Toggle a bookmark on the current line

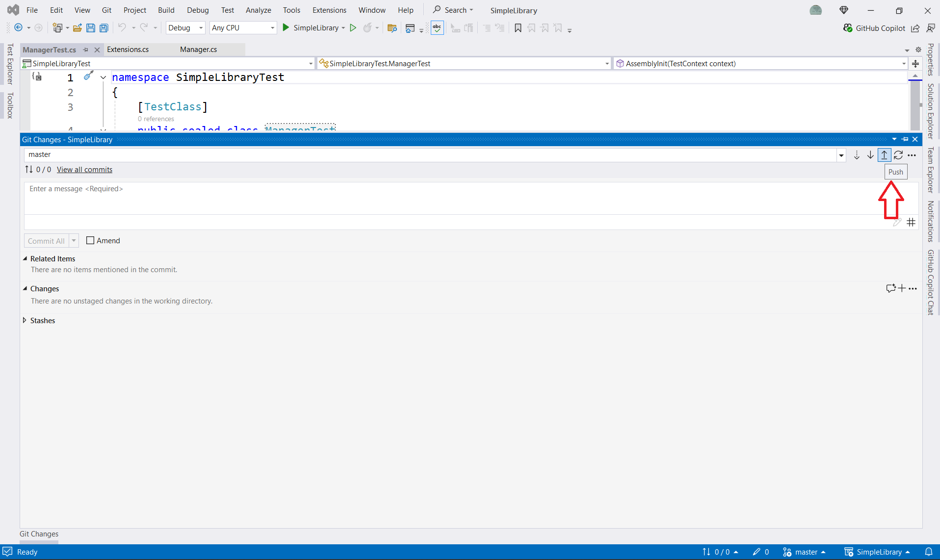pos(518,28)
